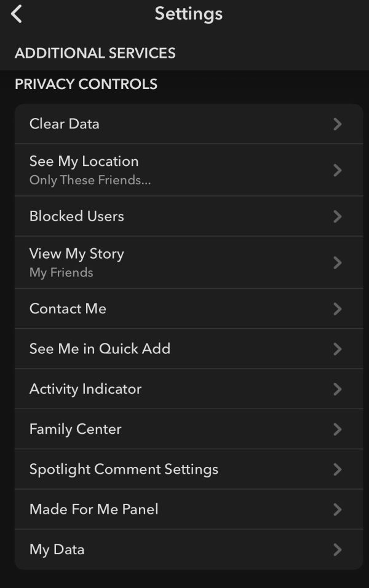Open the My Data page
Image resolution: width=369 pixels, height=588 pixels.
pyautogui.click(x=57, y=549)
